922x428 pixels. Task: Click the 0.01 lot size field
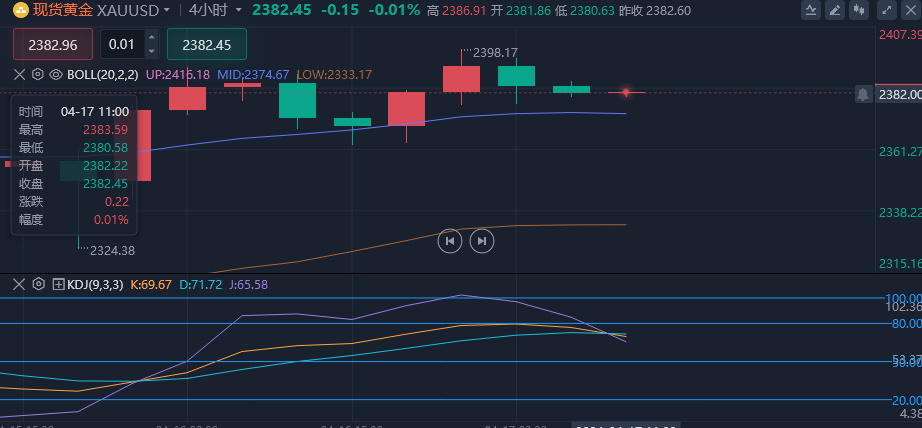122,45
